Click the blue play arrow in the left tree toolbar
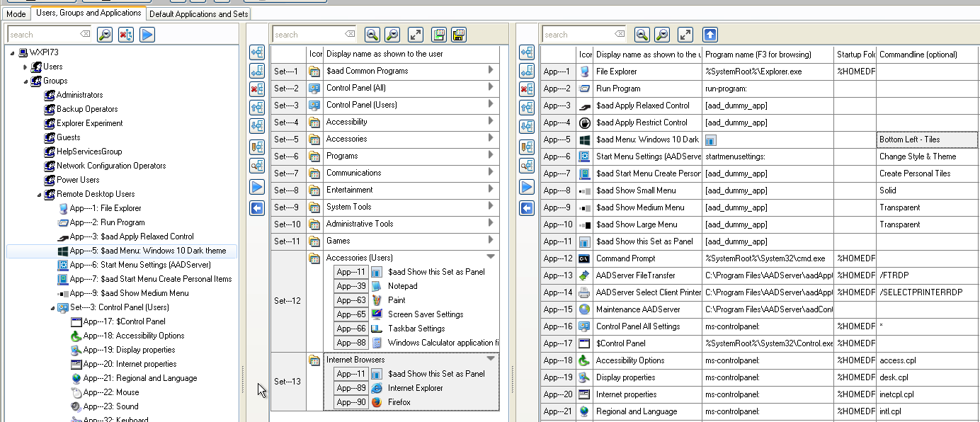980x422 pixels. pyautogui.click(x=147, y=35)
